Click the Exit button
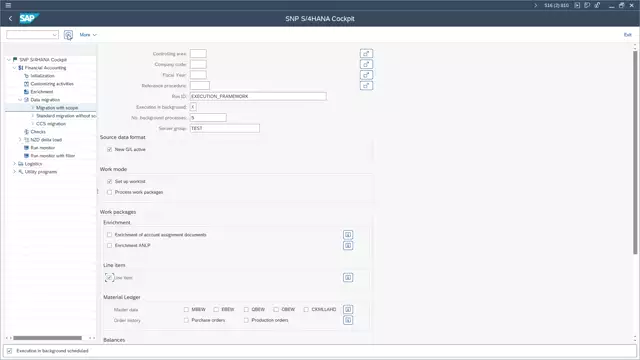Screen dimensions: 640x360 tap(627, 35)
